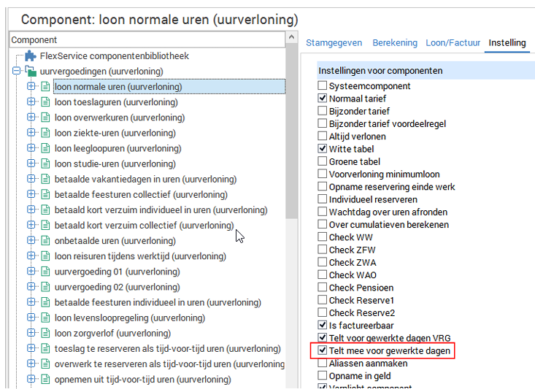This screenshot has width=535, height=392.
Task: Uncheck the Witte tabel checkbox
Action: point(323,149)
